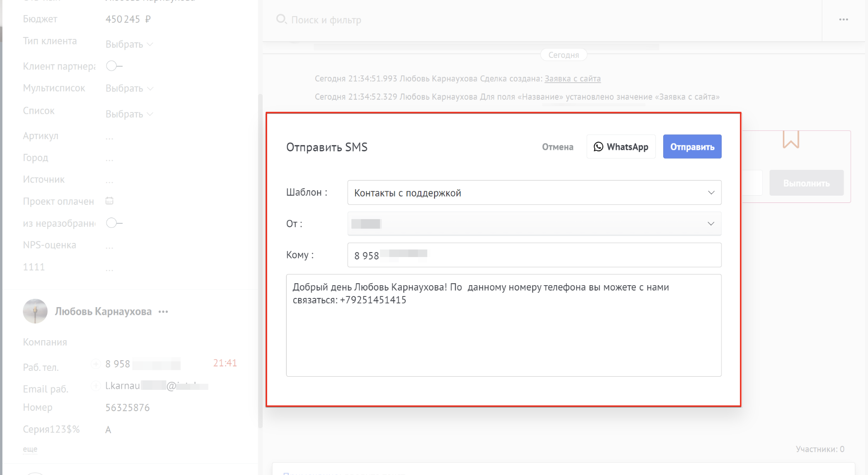Click the Любовь Карнаухова contact name
The width and height of the screenshot is (868, 475).
[x=103, y=311]
